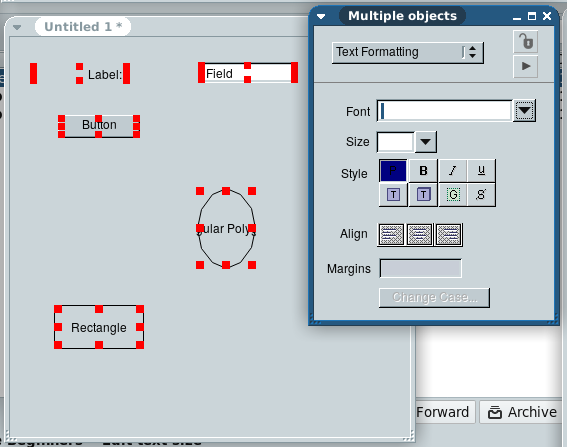Select the Rectangle graphic on the card
Viewport: 567px width, 447px height.
(x=99, y=327)
